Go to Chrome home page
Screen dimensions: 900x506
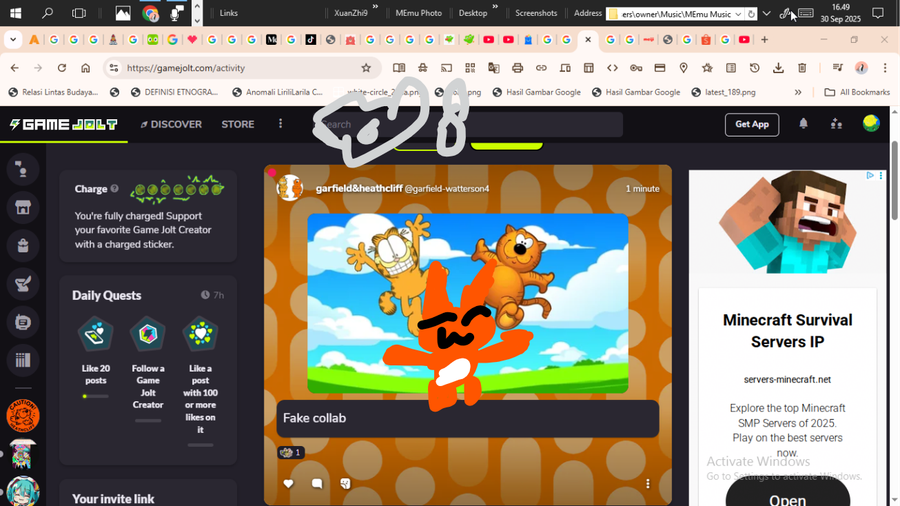point(86,68)
